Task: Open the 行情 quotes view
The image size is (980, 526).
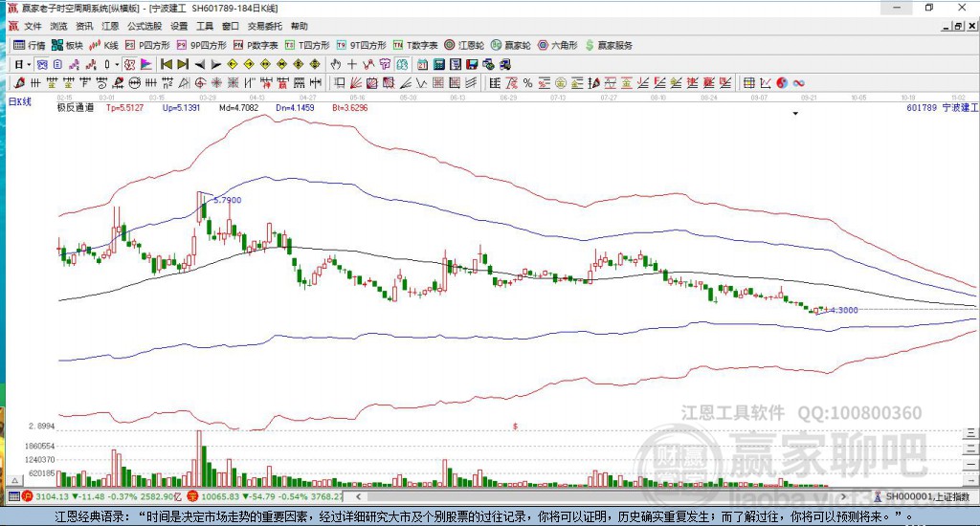Action: [x=30, y=45]
